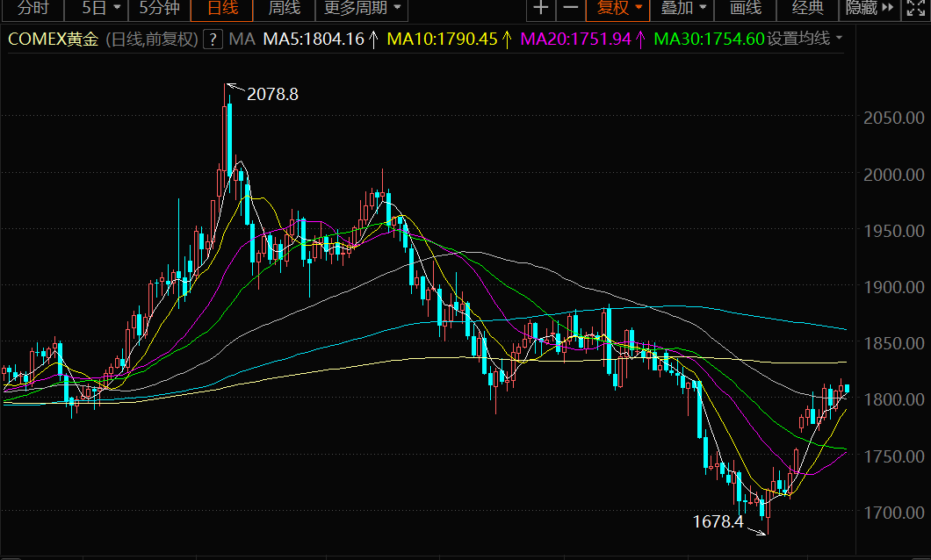The image size is (931, 560).
Task: Click the zoom out minus button
Action: point(571,9)
